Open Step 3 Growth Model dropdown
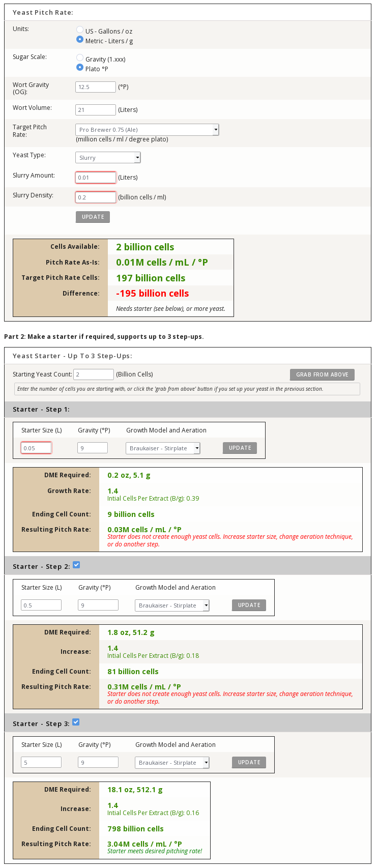Image resolution: width=377 pixels, height=868 pixels. point(172,763)
